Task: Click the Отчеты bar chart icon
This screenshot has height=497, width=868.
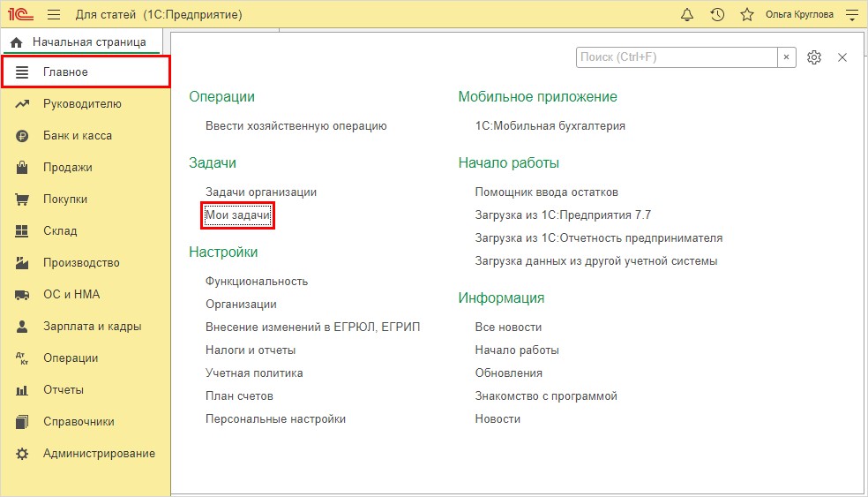Action: pos(21,390)
